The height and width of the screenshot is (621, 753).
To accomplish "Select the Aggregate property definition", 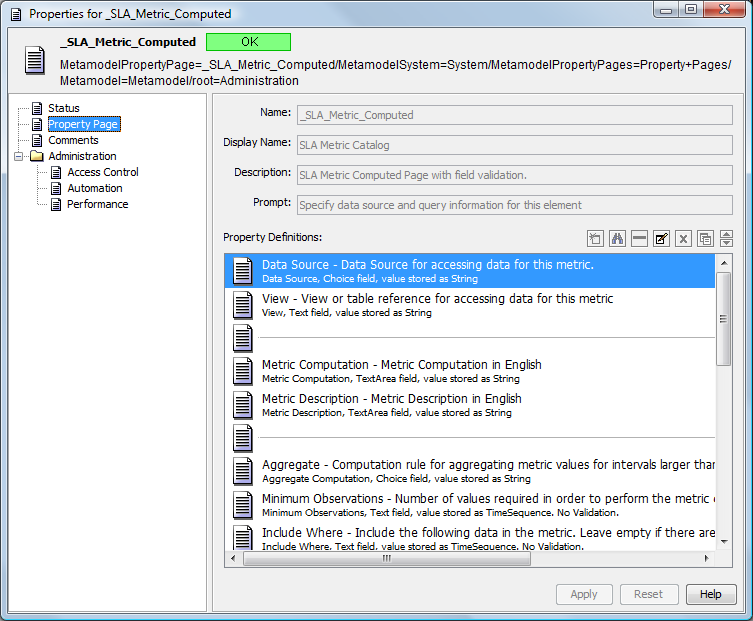I will coord(470,471).
